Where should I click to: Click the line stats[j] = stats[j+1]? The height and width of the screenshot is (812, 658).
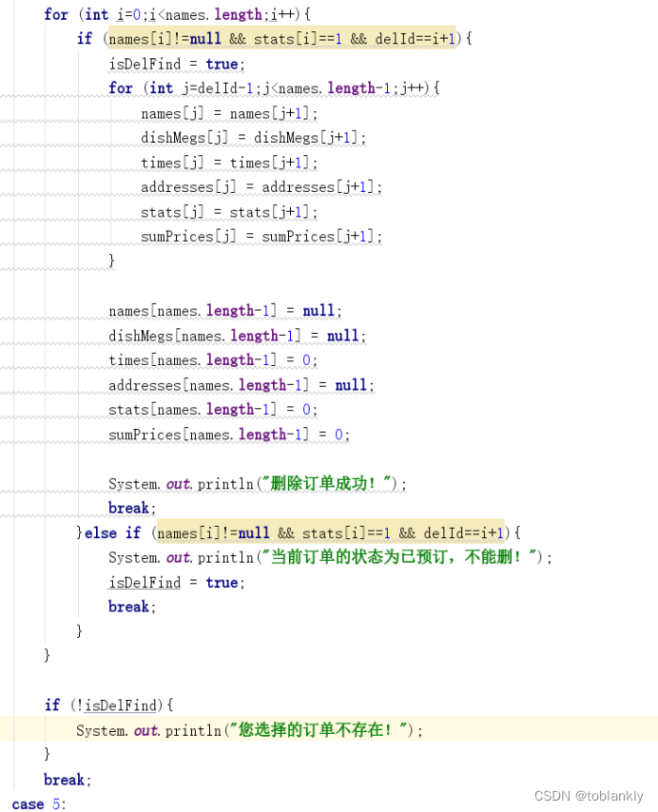point(229,212)
